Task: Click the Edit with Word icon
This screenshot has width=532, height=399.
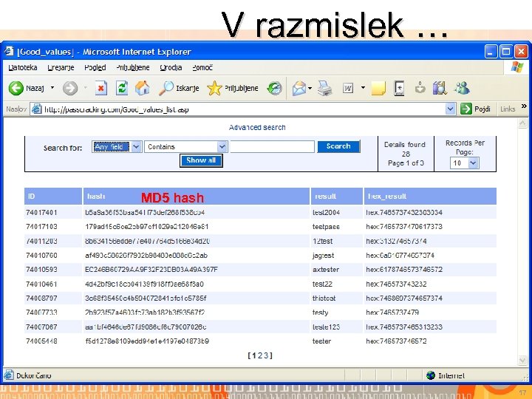Action: (x=348, y=88)
